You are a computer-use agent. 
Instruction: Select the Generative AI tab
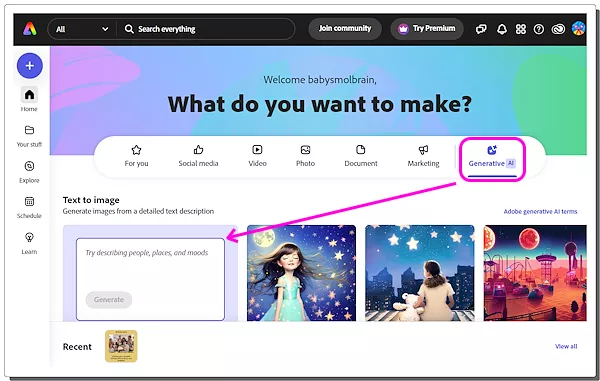(492, 159)
